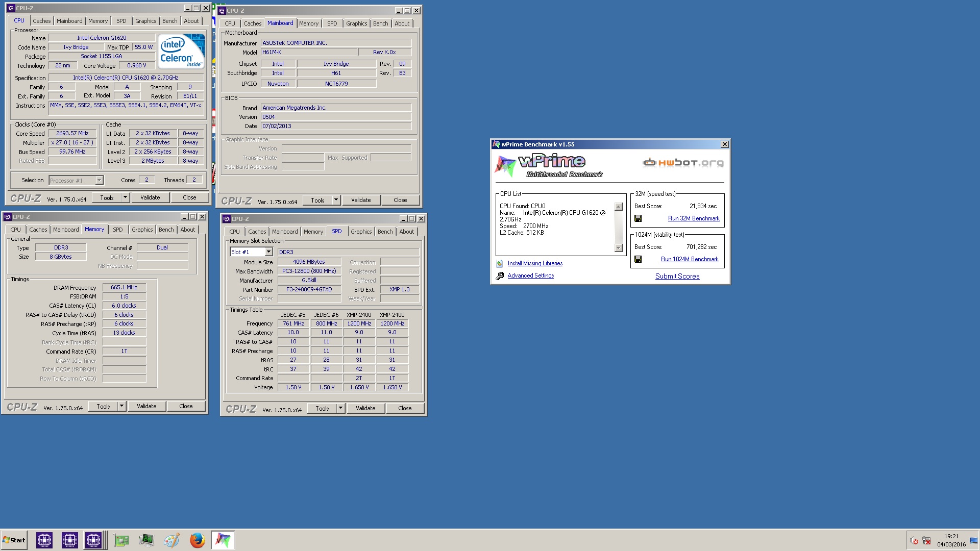Click the Intel Celeron inside logo
This screenshot has height=551, width=980.
[181, 51]
